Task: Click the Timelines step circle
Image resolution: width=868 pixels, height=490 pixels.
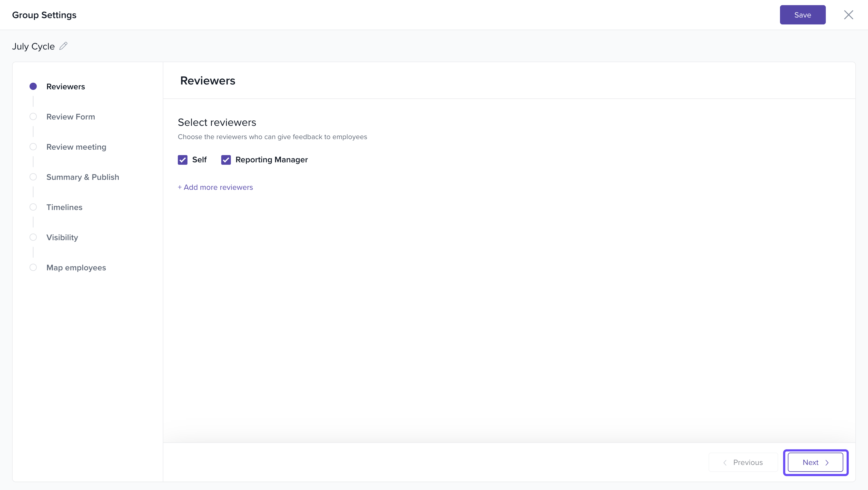Action: 33,207
